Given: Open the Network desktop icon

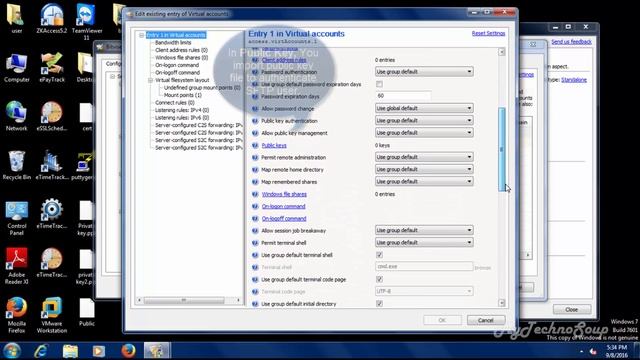Looking at the screenshot, I should [x=17, y=116].
